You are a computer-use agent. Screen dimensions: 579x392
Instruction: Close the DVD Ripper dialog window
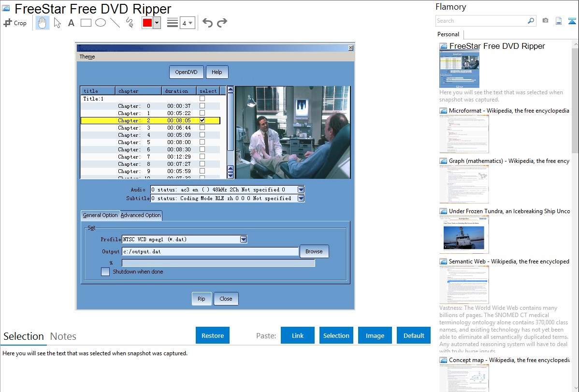(x=351, y=48)
